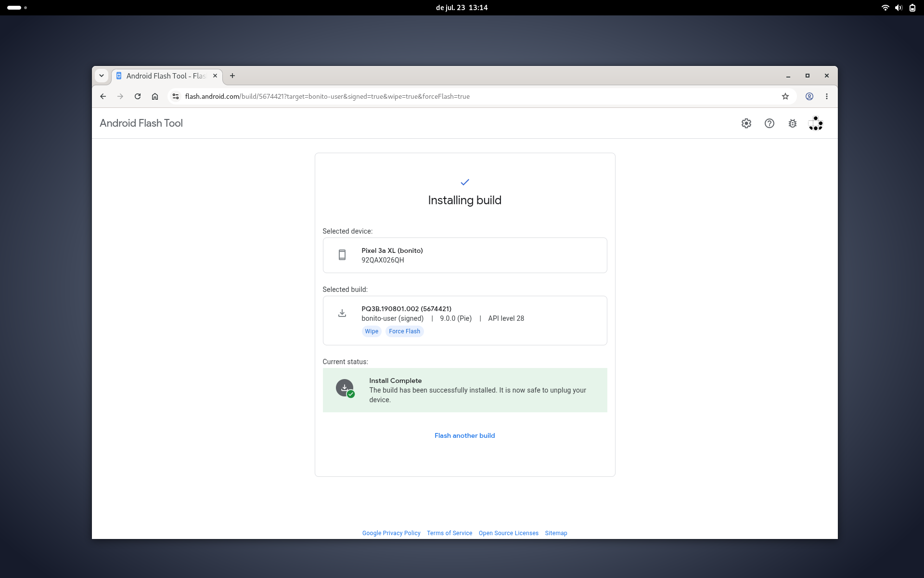Open the Sitemap link
The image size is (924, 578).
tap(556, 533)
